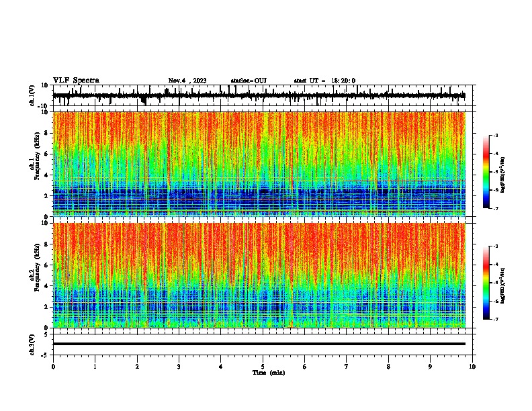532x411 pixels.
Task: Click time axis tick label "10"
Action: point(472,367)
